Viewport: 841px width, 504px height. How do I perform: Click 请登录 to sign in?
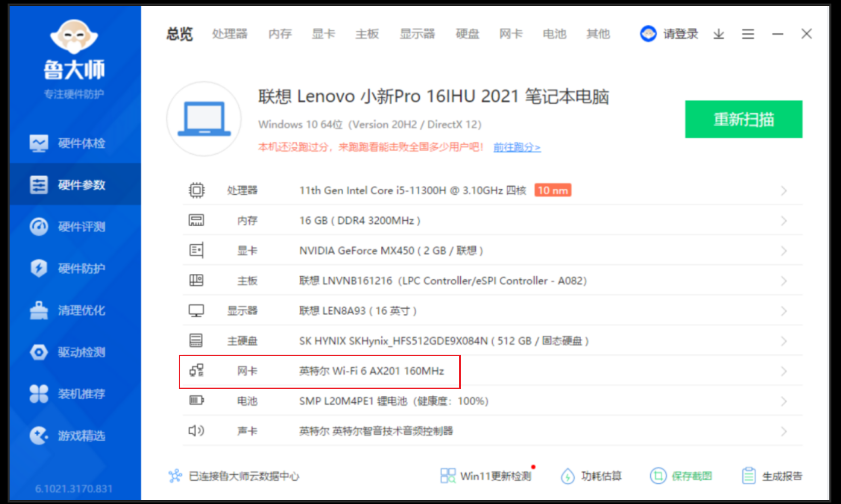point(681,34)
